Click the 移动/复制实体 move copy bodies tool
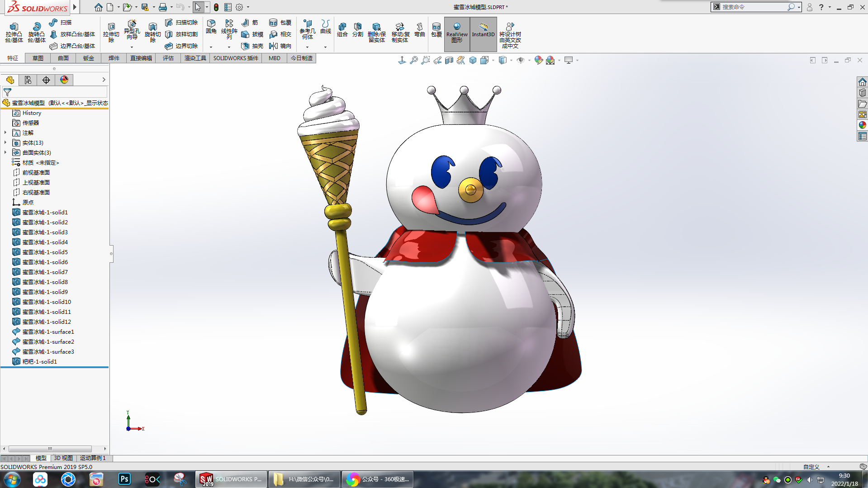The width and height of the screenshot is (868, 488). 400,33
